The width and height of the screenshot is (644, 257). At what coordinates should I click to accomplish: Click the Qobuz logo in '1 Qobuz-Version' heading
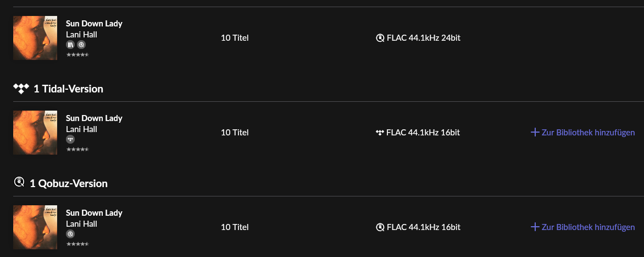point(19,182)
